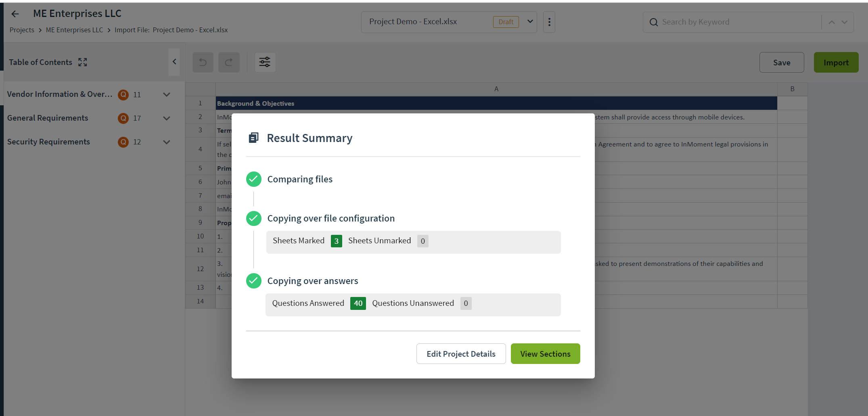Screen dimensions: 868x416
Task: Click the back arrow next to ME Enterprises LLC
Action: pyautogui.click(x=15, y=13)
